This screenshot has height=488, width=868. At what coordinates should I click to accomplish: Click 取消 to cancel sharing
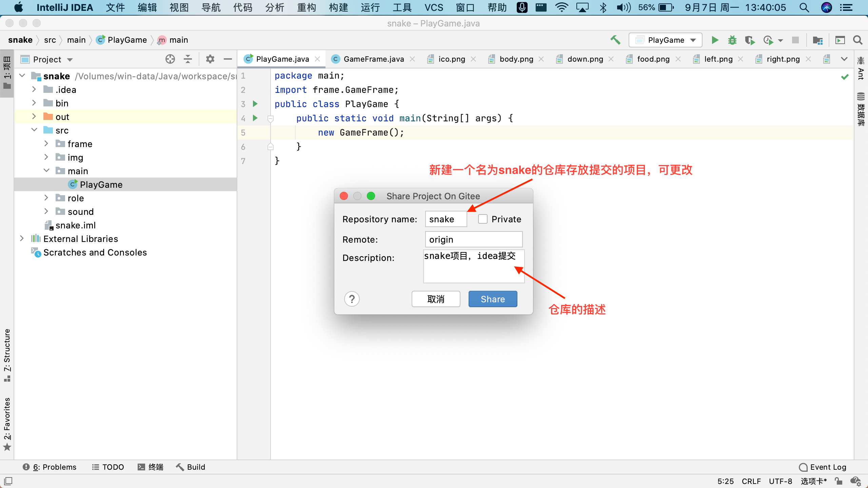pos(436,299)
